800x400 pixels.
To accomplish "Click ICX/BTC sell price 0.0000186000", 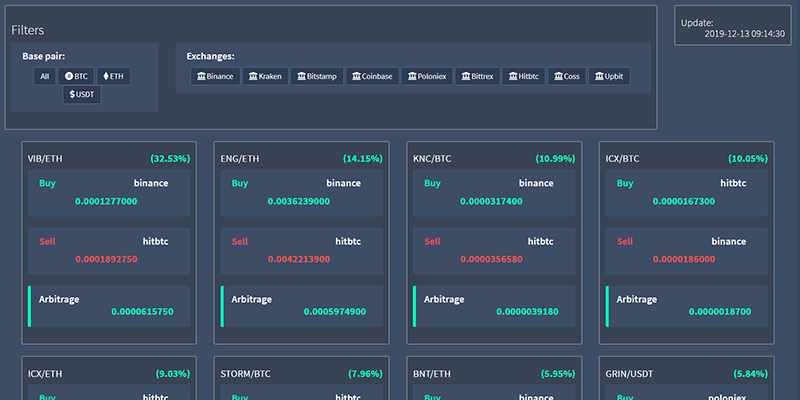I will coord(684,259).
